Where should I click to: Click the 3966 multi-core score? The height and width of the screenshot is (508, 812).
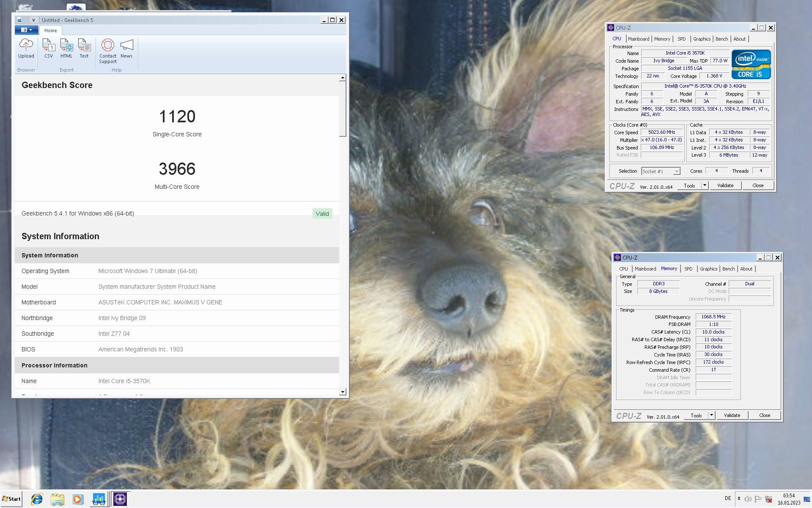(177, 169)
